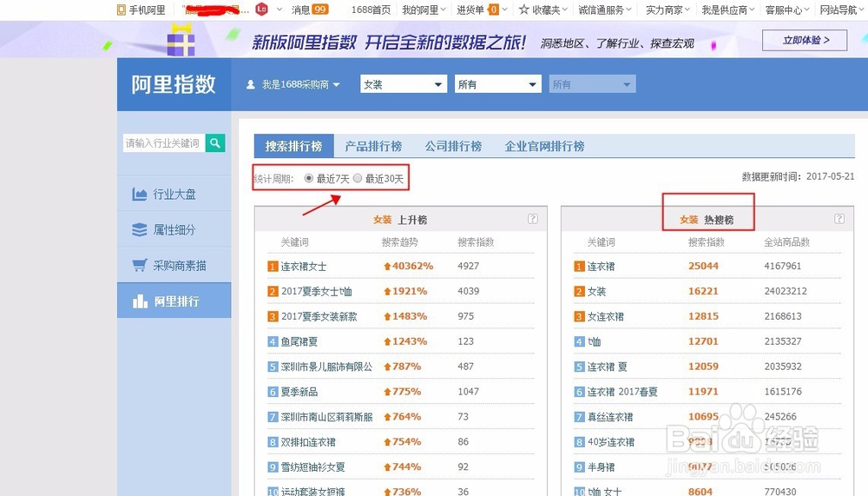Image resolution: width=868 pixels, height=496 pixels.
Task: Click the 手机阿里 phone icon
Action: click(x=122, y=10)
